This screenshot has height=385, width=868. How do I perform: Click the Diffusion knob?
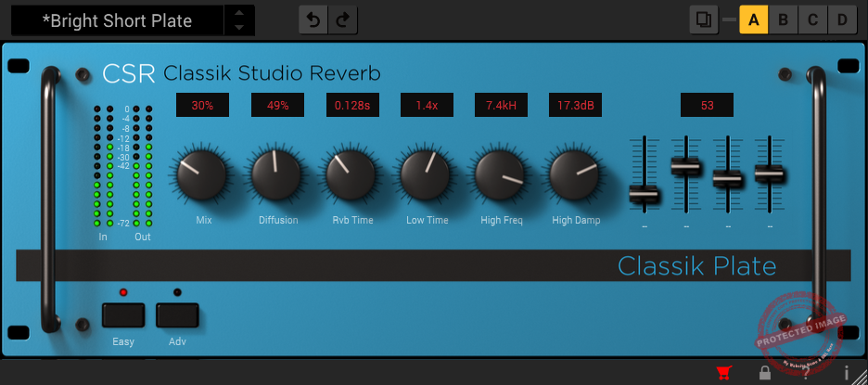click(x=276, y=175)
